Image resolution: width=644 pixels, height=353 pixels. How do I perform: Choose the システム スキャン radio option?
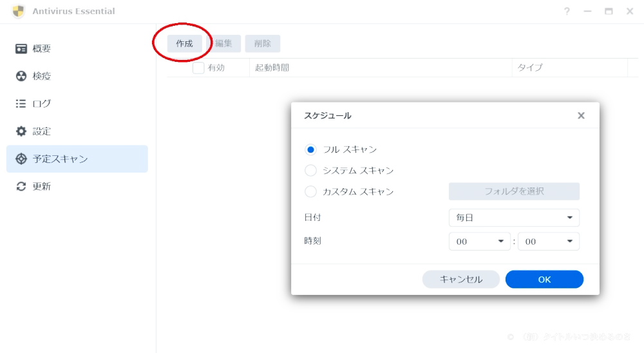pyautogui.click(x=310, y=170)
